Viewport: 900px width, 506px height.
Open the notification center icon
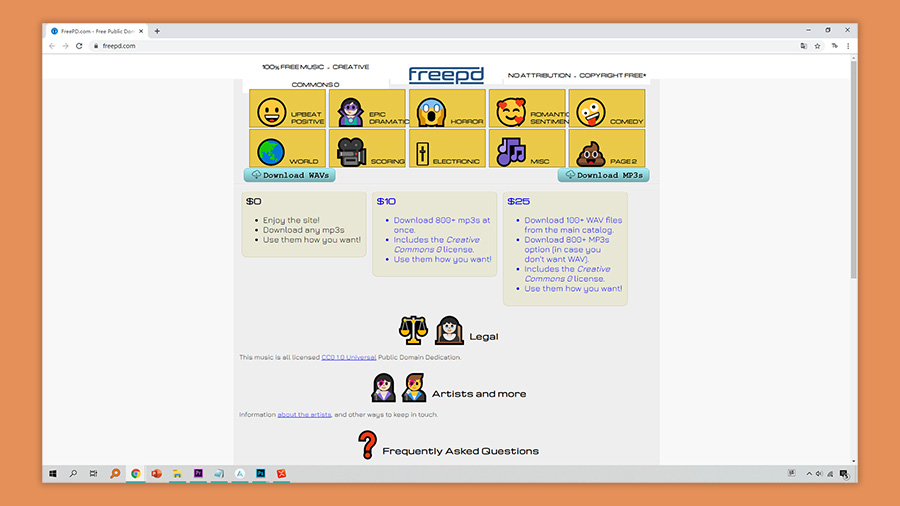point(844,474)
